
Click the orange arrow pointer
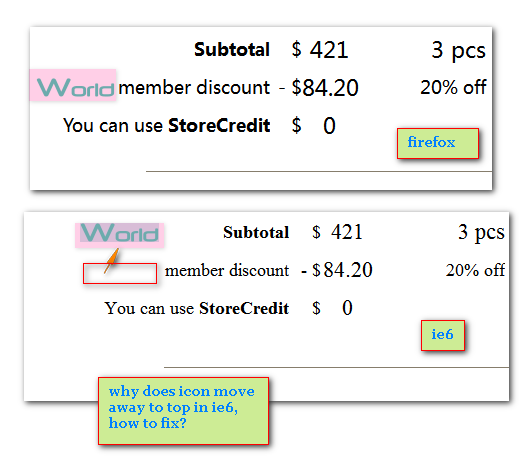111,261
